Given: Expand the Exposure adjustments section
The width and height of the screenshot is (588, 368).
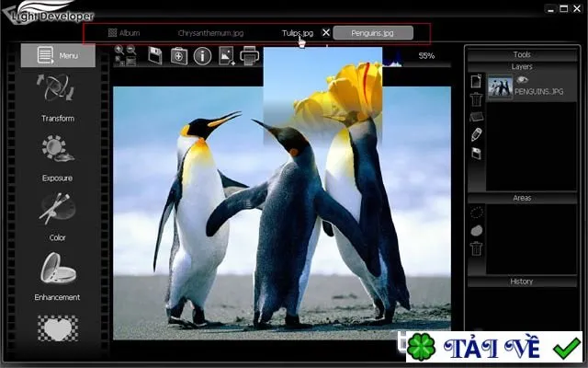Looking at the screenshot, I should tap(58, 158).
